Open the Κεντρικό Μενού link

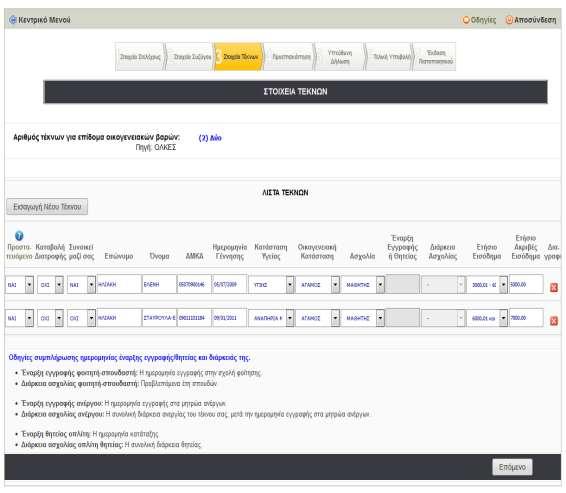pyautogui.click(x=40, y=20)
